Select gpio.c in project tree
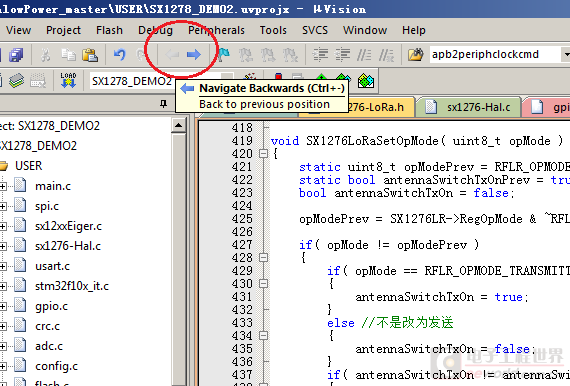Screen dimensions: 570x386 coord(51,306)
